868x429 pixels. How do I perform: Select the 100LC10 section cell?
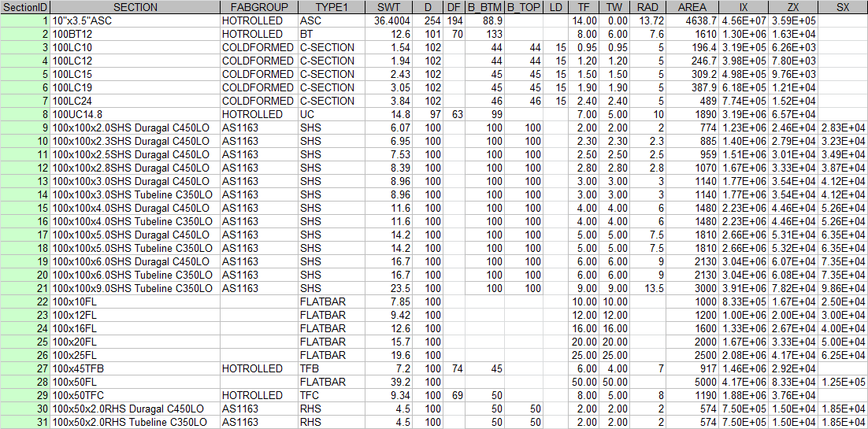[135, 47]
